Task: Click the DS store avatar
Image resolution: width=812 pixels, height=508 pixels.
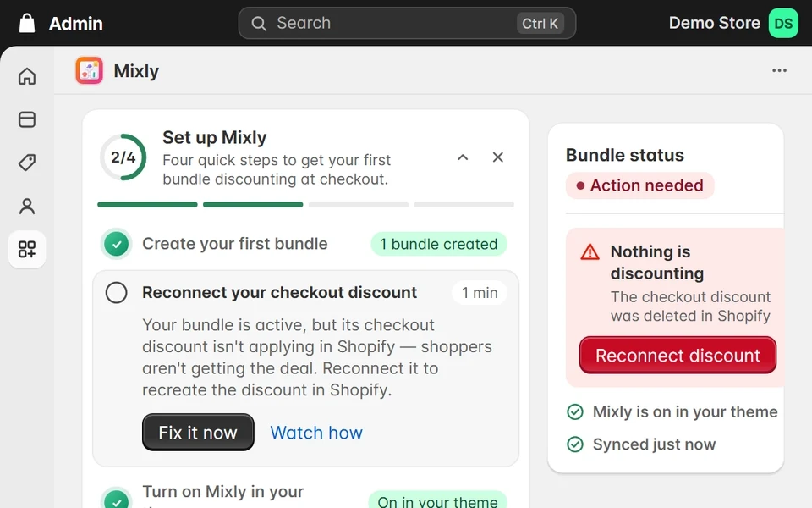Action: click(x=783, y=24)
